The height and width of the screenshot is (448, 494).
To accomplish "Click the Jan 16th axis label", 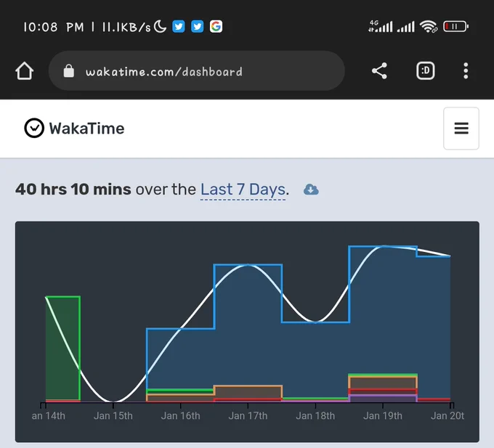I will [180, 416].
